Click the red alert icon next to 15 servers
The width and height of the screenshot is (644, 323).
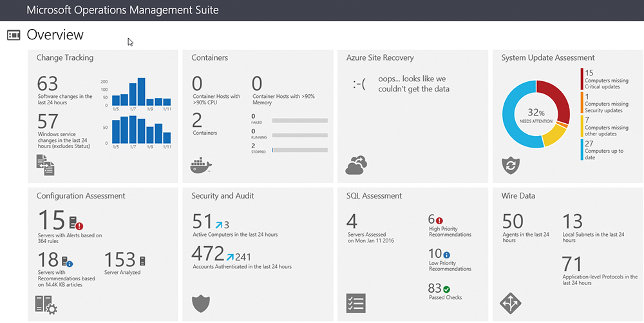tap(77, 222)
